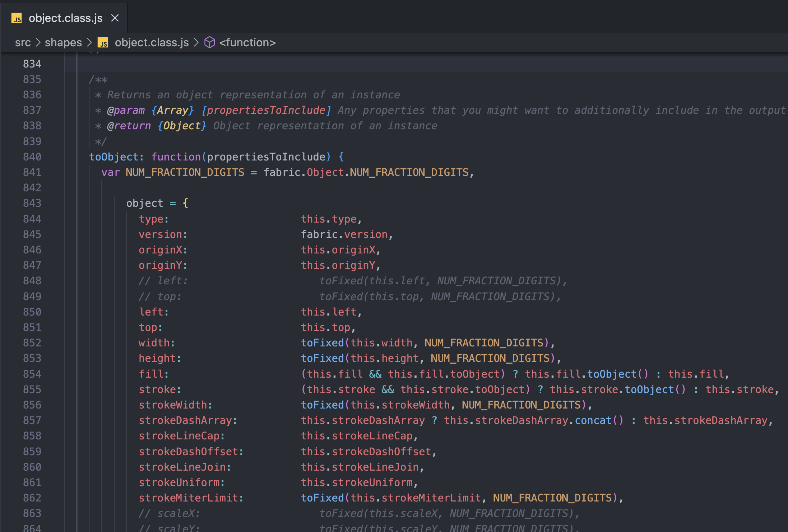Expand the chevron after src in breadcrumbs
The image size is (788, 532).
coord(38,42)
